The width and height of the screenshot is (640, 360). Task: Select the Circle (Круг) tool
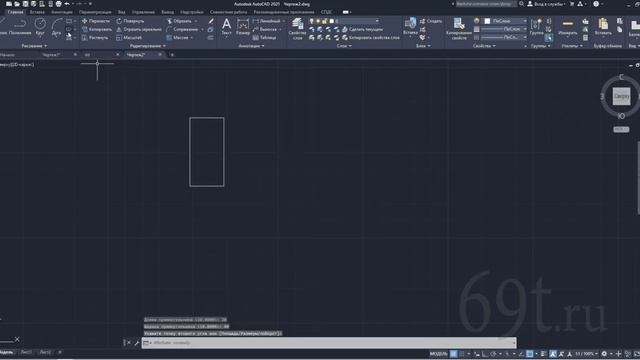(40, 27)
